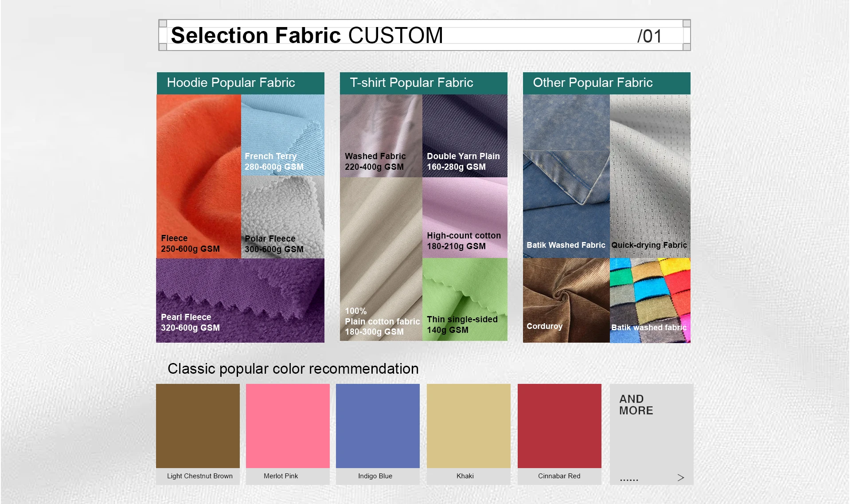Select the French Terry fabric image
851x504 pixels.
(283, 135)
